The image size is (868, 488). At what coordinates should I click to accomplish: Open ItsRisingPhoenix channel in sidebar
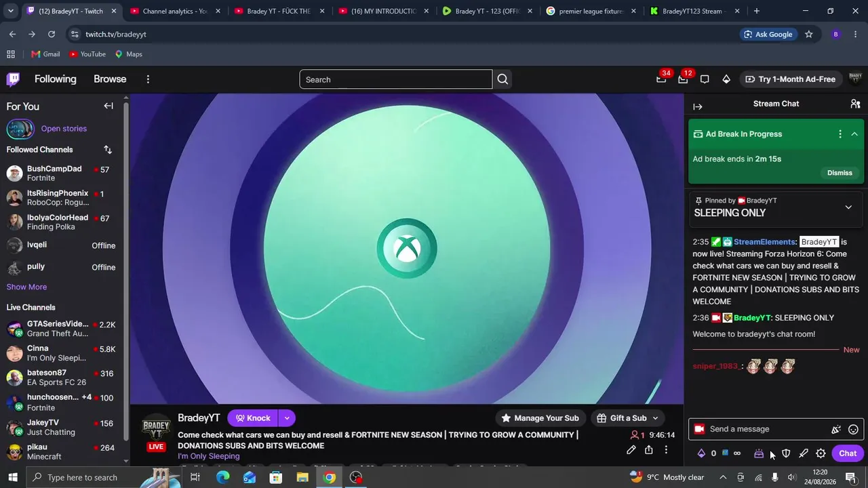[61, 198]
